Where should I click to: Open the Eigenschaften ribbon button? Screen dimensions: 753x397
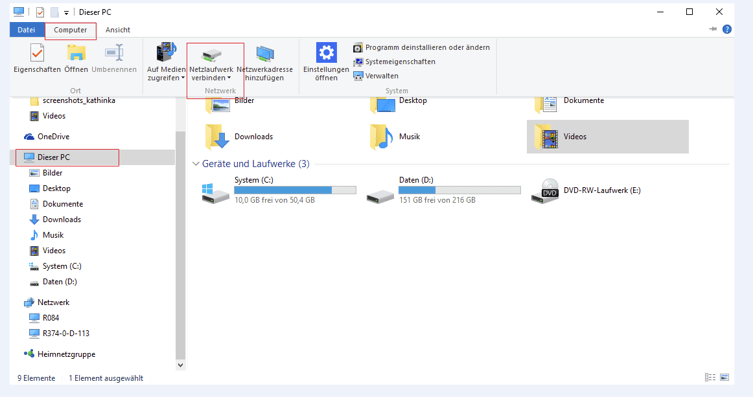[x=37, y=58]
